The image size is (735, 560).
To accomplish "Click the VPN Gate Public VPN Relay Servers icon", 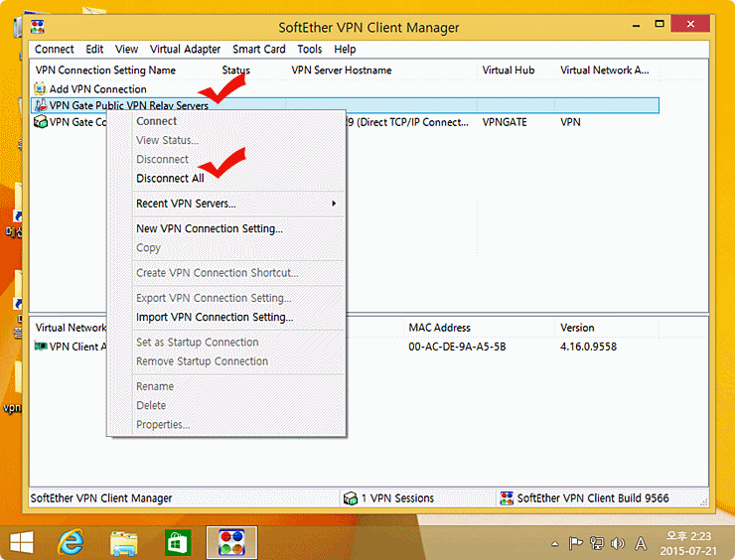I will click(x=41, y=105).
